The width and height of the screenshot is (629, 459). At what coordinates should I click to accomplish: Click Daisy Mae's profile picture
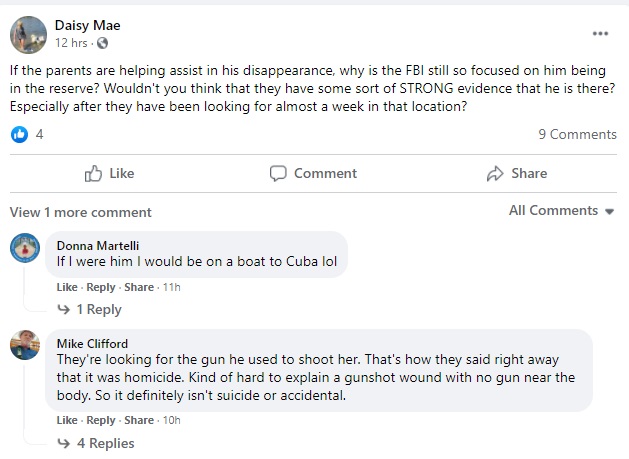[28, 34]
